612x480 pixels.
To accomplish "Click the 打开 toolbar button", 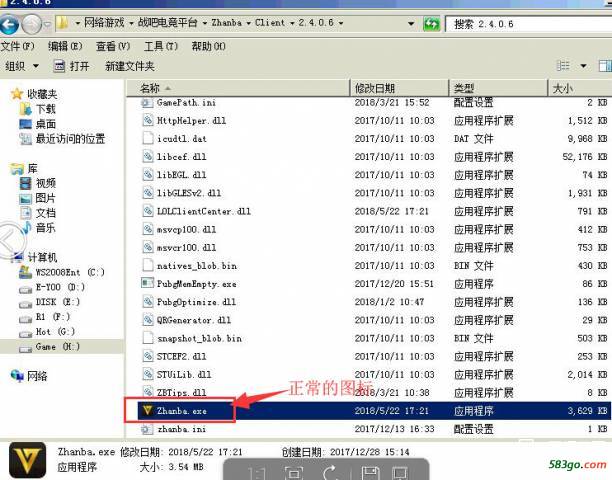I will pyautogui.click(x=71, y=66).
